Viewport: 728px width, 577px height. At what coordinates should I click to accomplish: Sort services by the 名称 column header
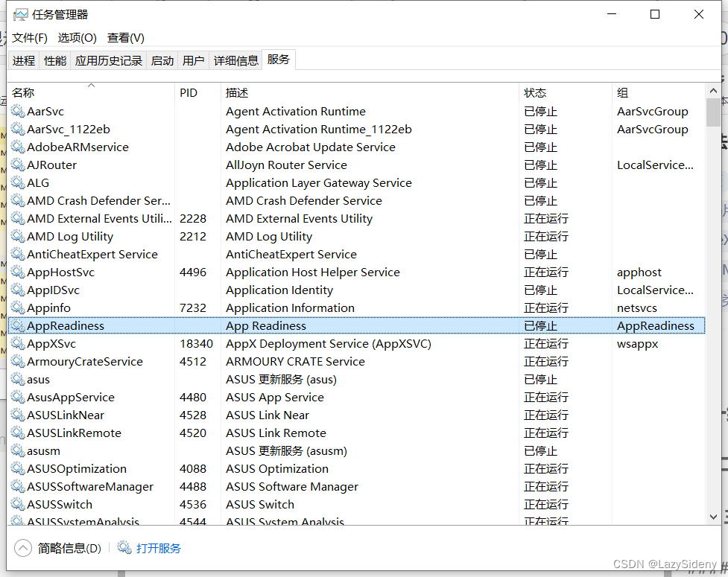[x=91, y=93]
